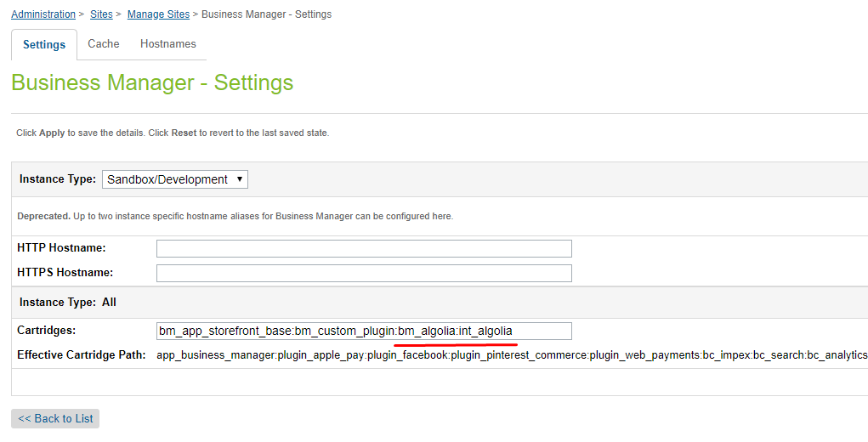Switch to the Cache tab
This screenshot has width=868, height=442.
click(104, 43)
